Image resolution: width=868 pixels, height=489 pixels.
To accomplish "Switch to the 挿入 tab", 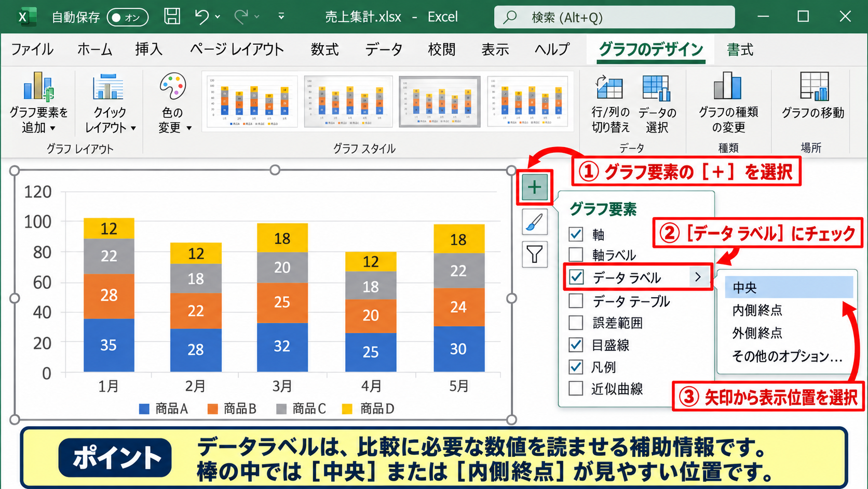I will (148, 49).
